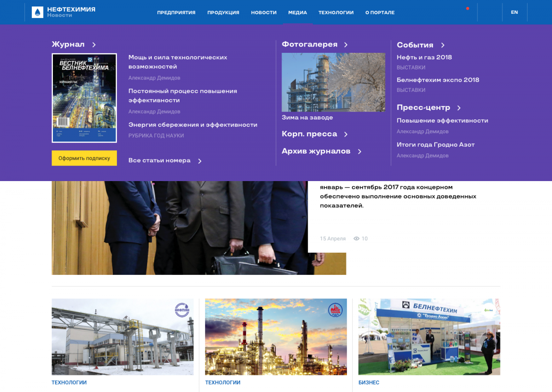Open Технологии menu item

336,12
